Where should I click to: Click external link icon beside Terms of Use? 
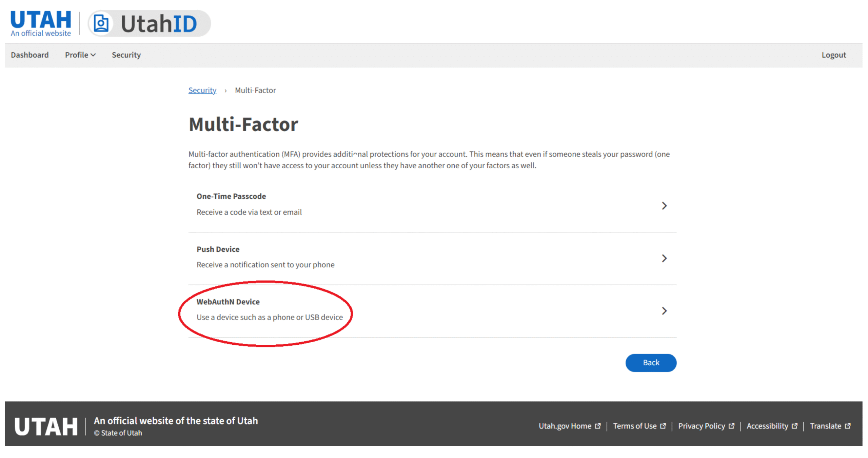(x=663, y=426)
